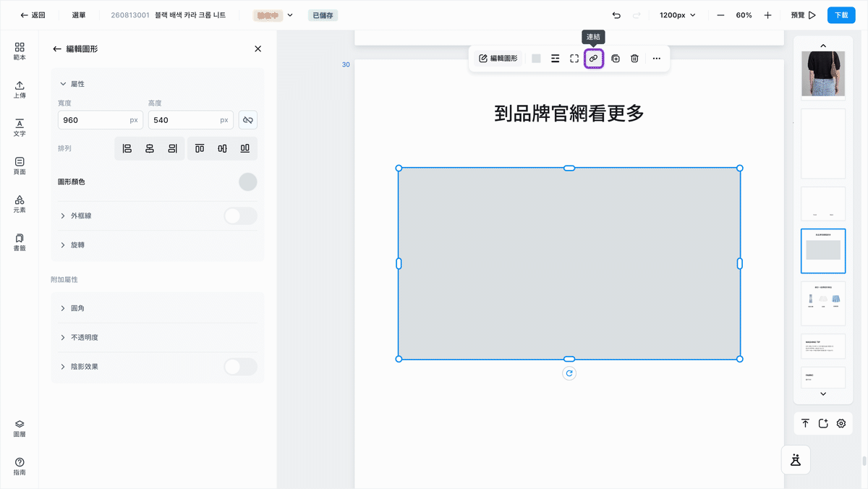Open 上傳 upload in left sidebar
The width and height of the screenshot is (868, 489).
pos(20,89)
